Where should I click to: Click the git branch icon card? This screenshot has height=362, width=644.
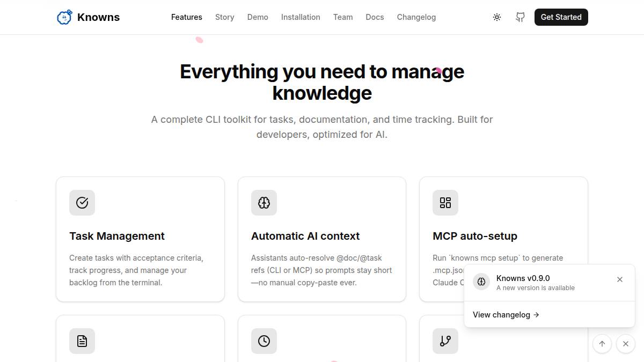click(445, 341)
